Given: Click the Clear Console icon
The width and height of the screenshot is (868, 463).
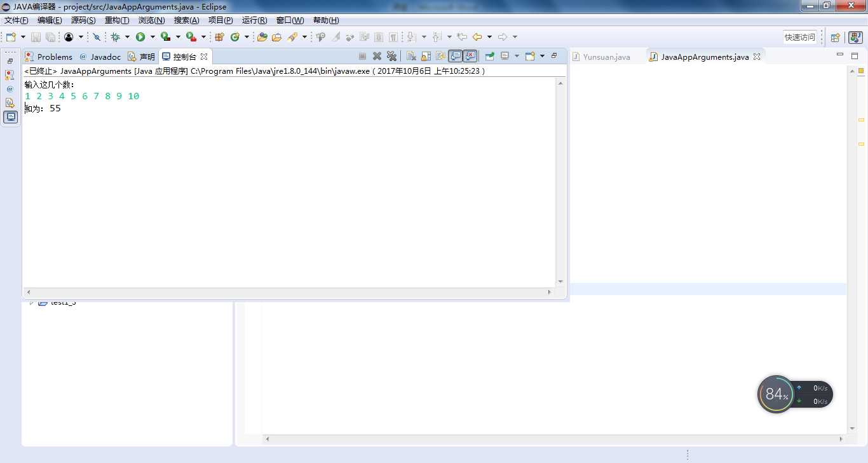Looking at the screenshot, I should pos(411,56).
